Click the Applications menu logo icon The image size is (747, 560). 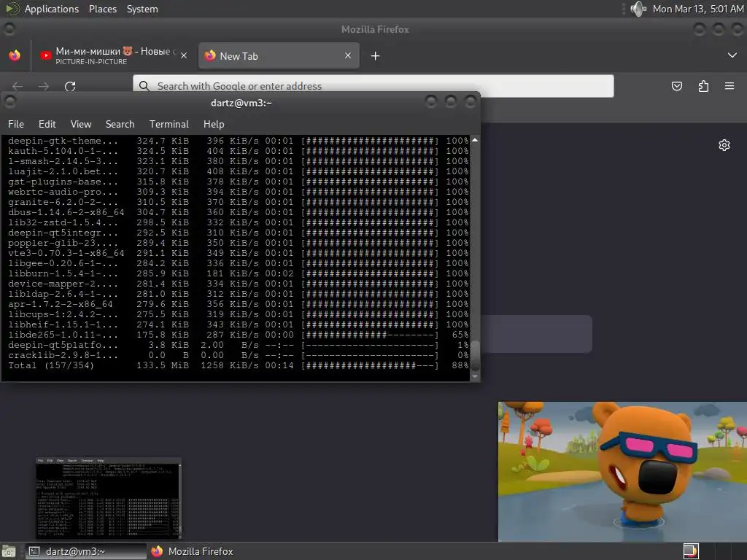(x=12, y=9)
